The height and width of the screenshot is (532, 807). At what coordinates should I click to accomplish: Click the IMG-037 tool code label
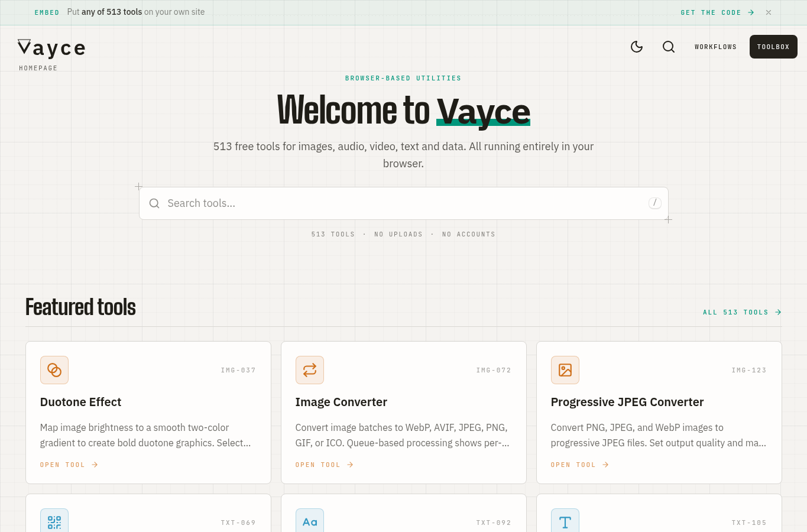(x=238, y=370)
